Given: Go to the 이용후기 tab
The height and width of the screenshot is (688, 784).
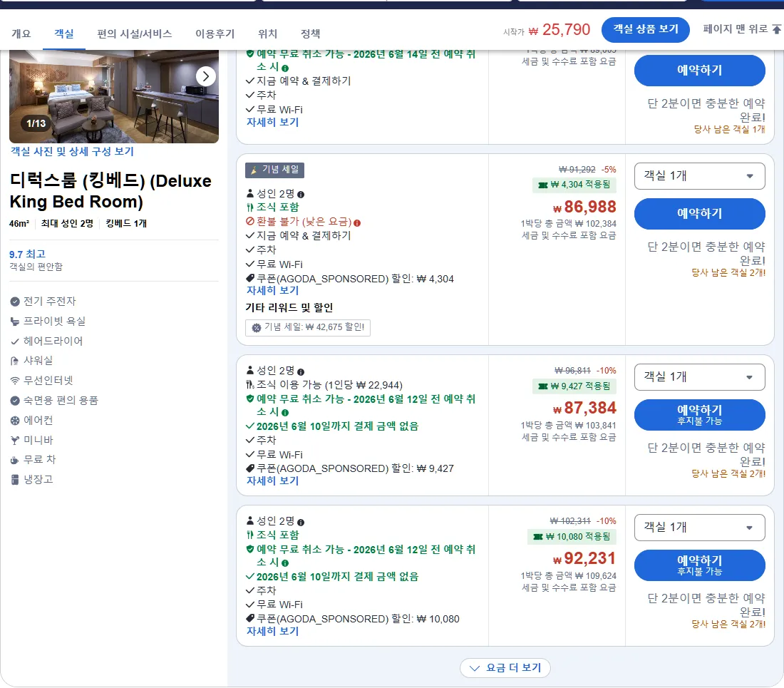Looking at the screenshot, I should 215,34.
